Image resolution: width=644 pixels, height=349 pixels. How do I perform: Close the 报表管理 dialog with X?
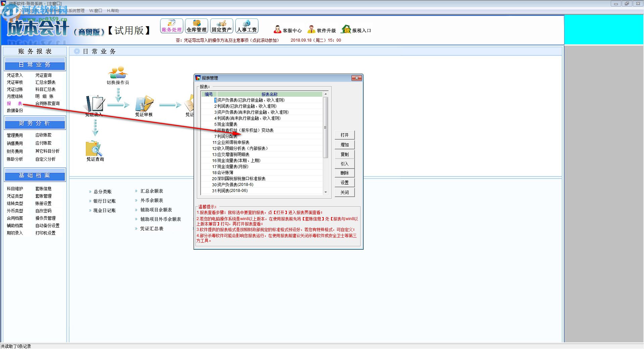coord(356,78)
